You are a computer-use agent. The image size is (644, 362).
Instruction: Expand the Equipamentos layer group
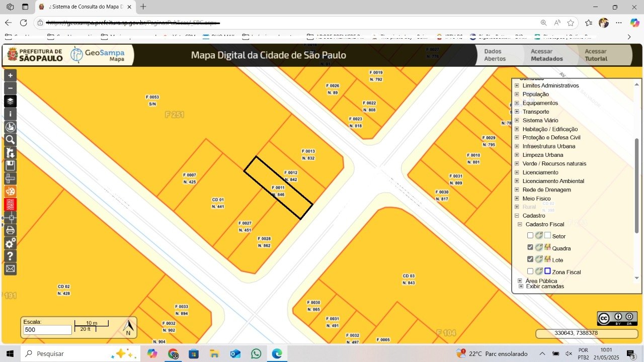click(x=517, y=103)
